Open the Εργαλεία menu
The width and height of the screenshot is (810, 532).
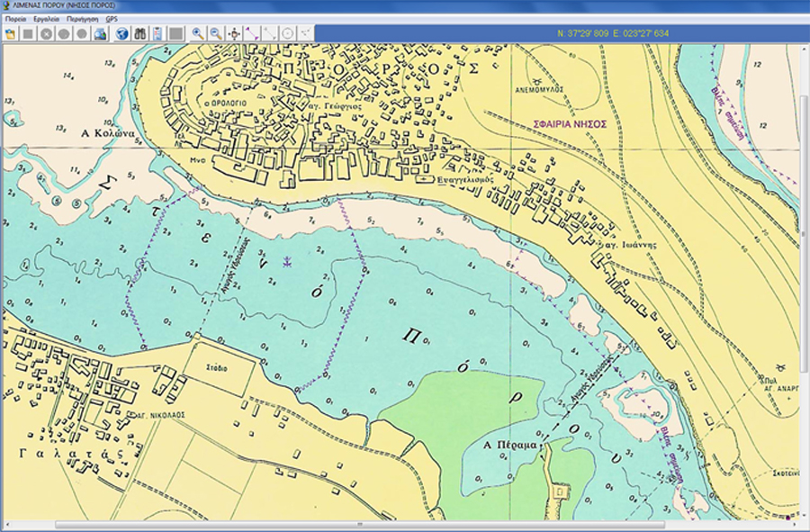pyautogui.click(x=47, y=19)
